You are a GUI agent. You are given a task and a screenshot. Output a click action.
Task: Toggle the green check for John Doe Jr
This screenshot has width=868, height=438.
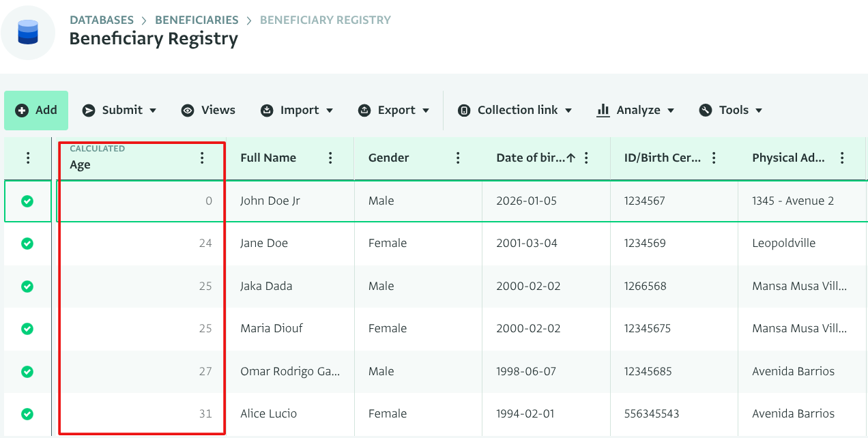tap(27, 201)
